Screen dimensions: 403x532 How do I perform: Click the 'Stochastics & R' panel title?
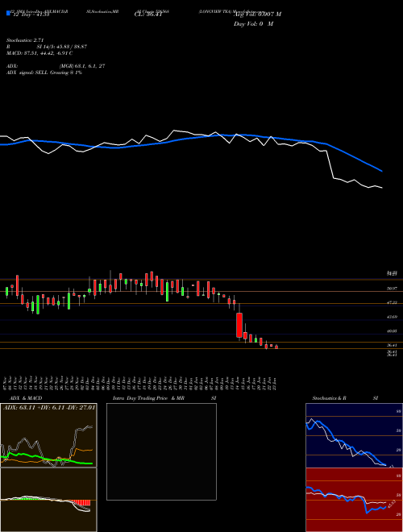click(x=330, y=398)
